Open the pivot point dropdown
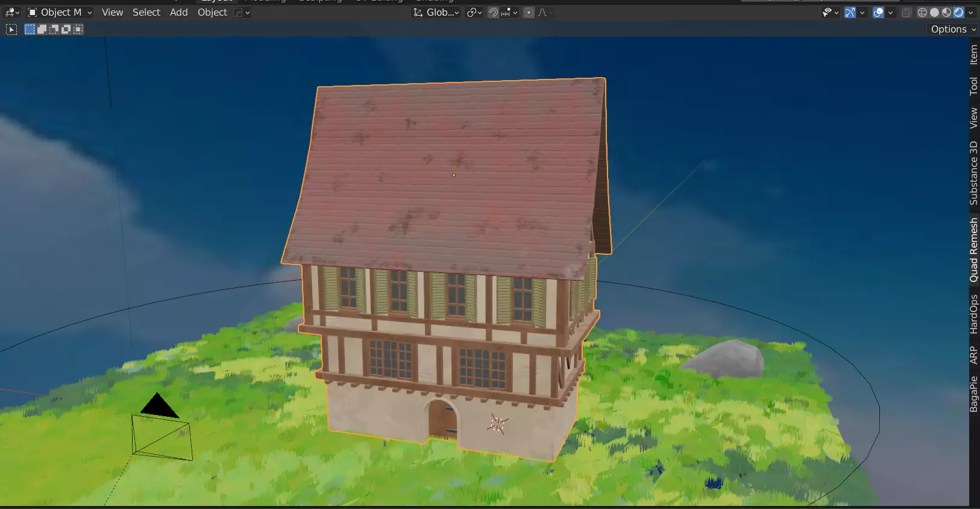 pos(474,12)
